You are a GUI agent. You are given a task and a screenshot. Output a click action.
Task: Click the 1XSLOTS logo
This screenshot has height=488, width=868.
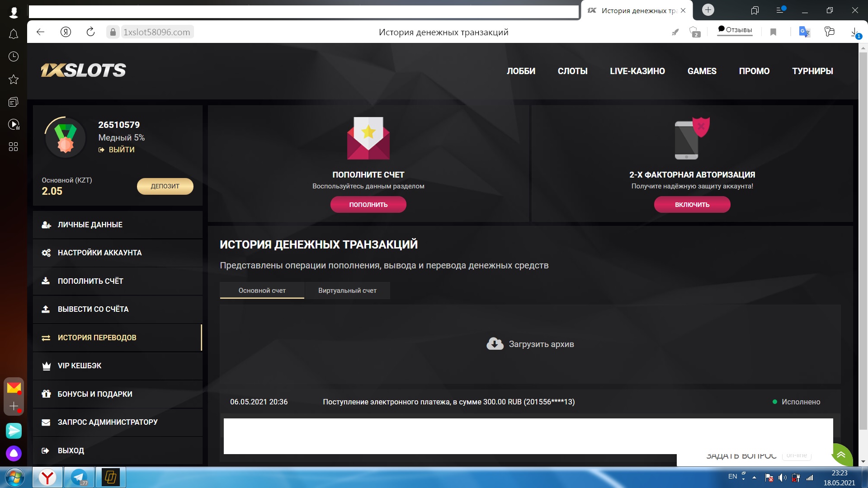pyautogui.click(x=83, y=70)
